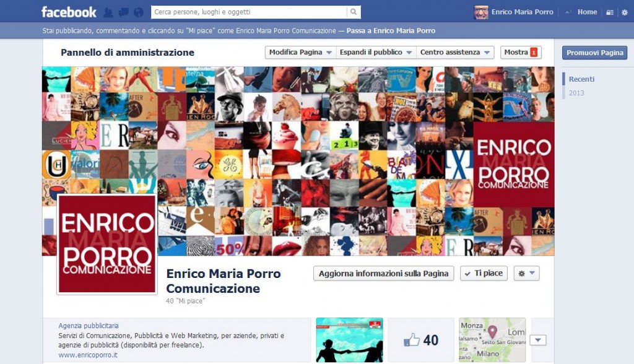634x364 pixels.
Task: Click the Pannello di amministrazione heading
Action: click(x=128, y=53)
